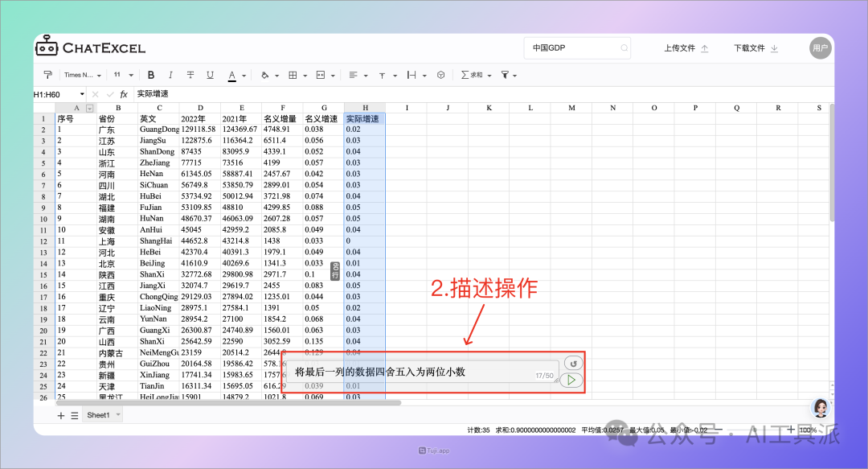Apply italic formatting from the toolbar

(x=170, y=74)
